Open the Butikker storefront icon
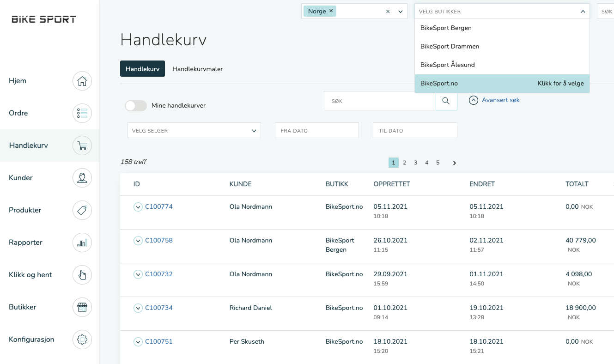The image size is (614, 364). pos(82,307)
